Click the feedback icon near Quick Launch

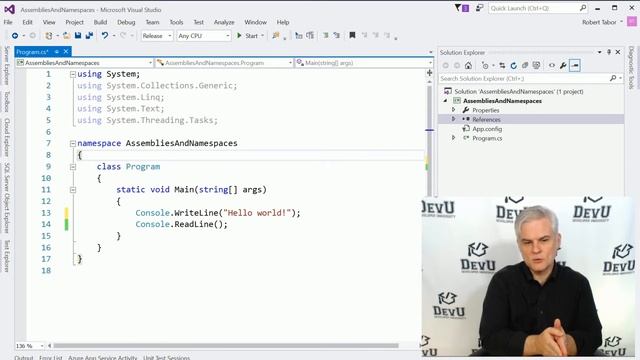480,8
